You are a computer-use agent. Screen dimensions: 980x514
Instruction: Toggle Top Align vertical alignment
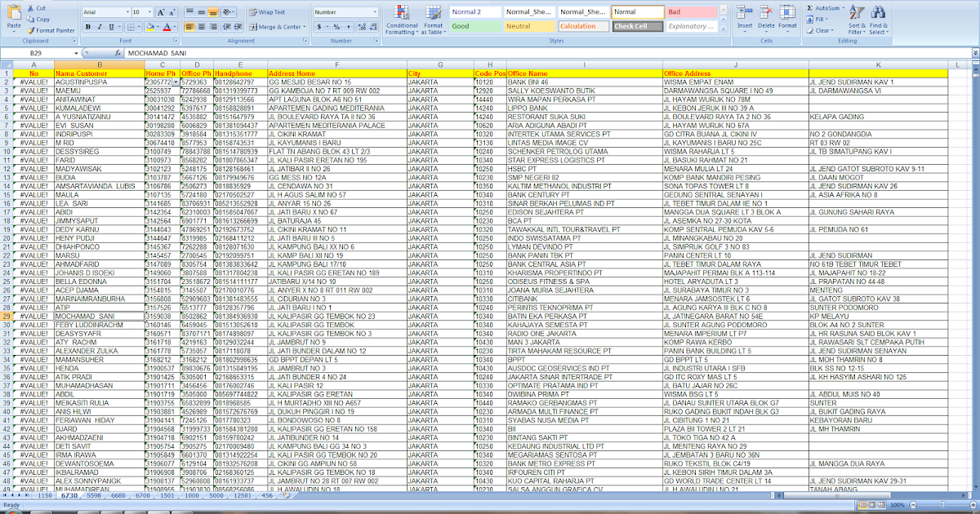pyautogui.click(x=189, y=12)
